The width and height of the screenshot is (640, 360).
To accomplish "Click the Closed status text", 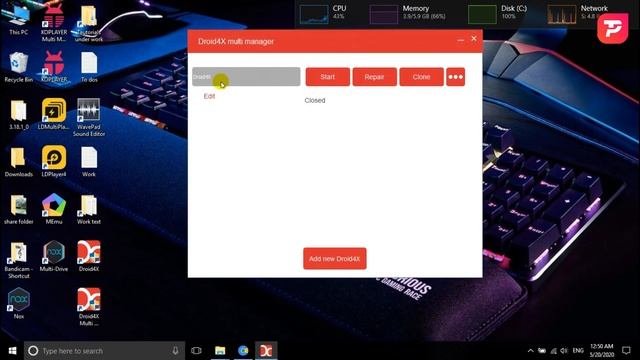I will tap(315, 100).
